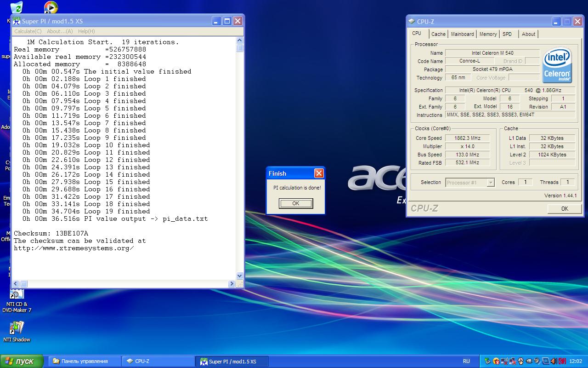Click the wireless network disconnected tray icon
Viewport: 588px width, 368px height.
504,361
